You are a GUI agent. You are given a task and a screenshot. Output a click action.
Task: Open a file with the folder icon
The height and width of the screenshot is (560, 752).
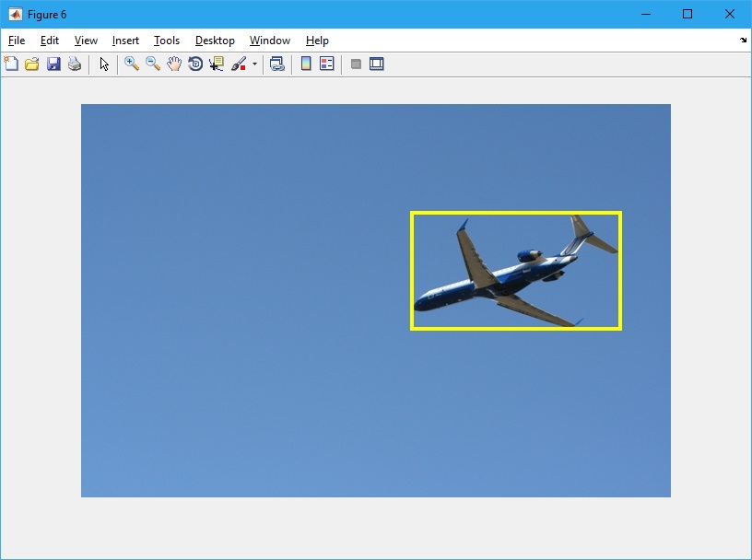pyautogui.click(x=32, y=64)
